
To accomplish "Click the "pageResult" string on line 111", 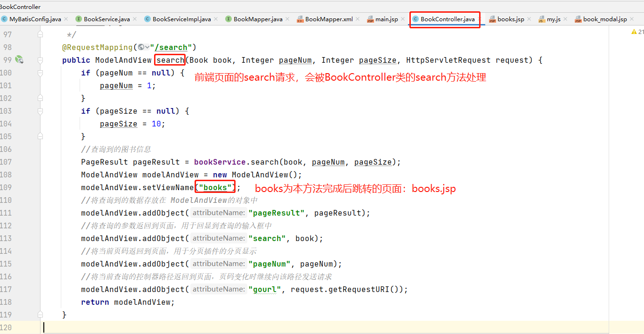I will tap(277, 213).
